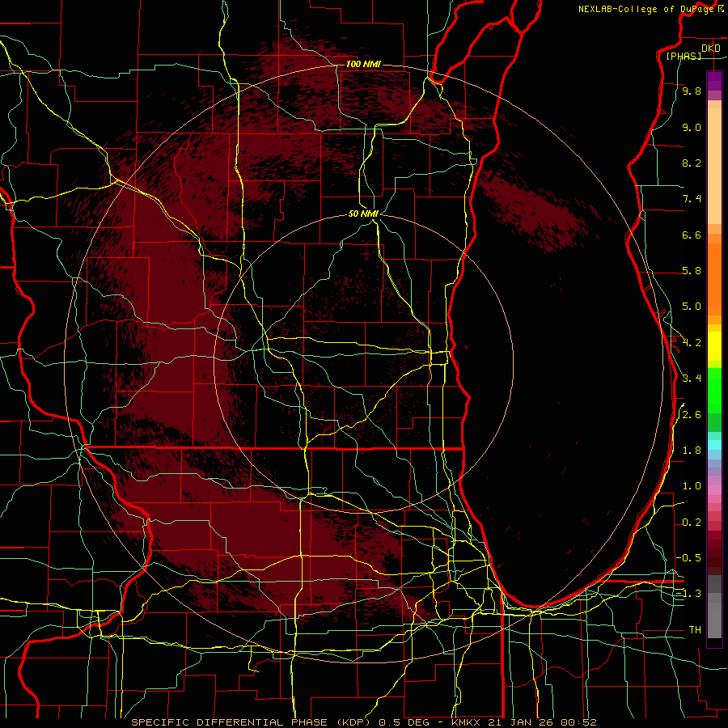
Task: Click the 7.4 scale value
Action: tap(692, 199)
